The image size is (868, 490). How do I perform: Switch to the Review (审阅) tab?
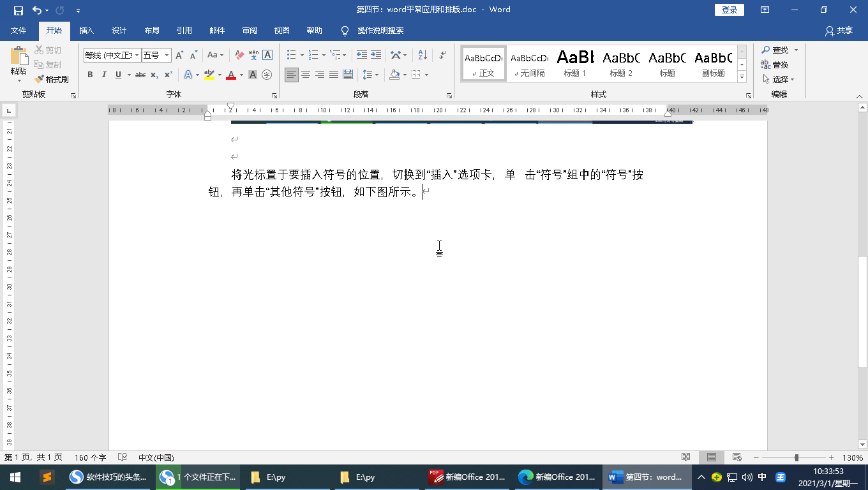(250, 31)
